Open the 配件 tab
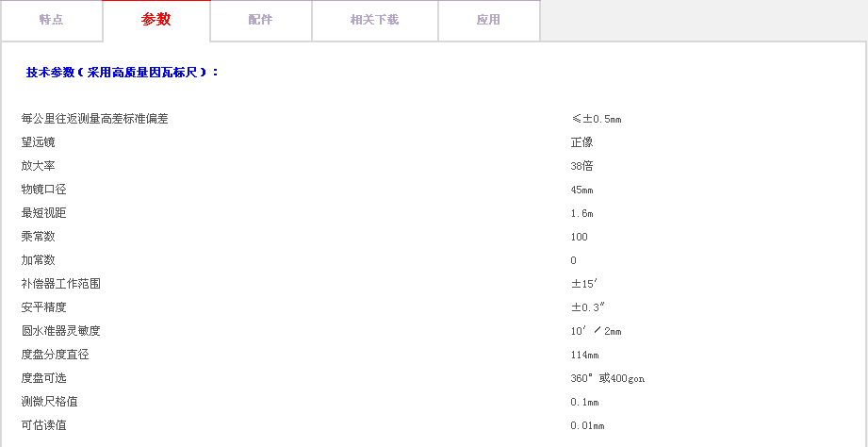 point(260,20)
